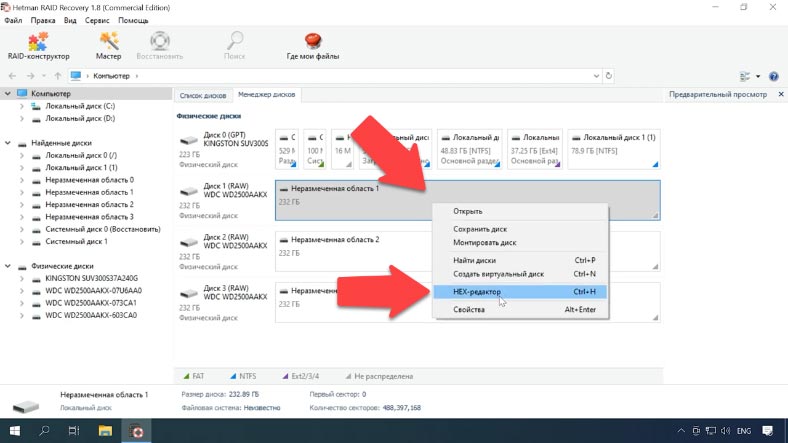Select Диск 0 (GPT) KINGSTON entry
788x443 pixels.
point(224,149)
